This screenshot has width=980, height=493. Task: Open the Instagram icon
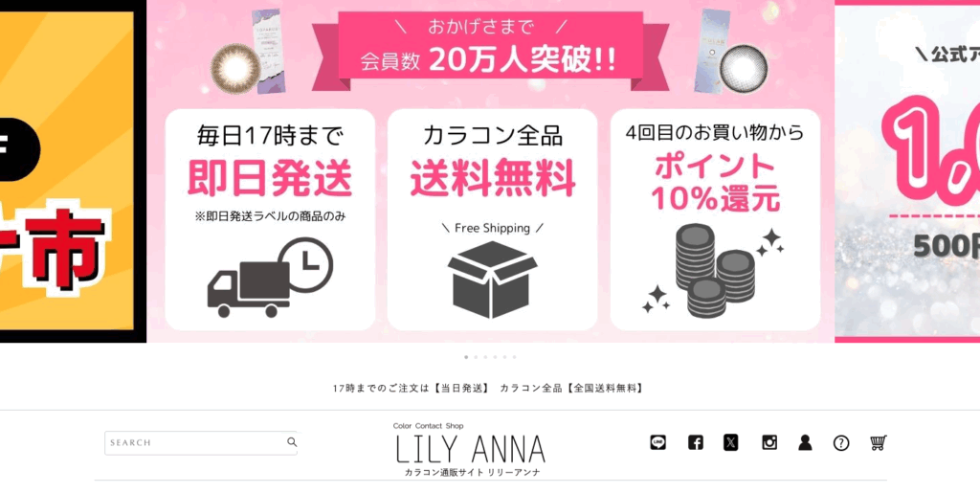(769, 442)
